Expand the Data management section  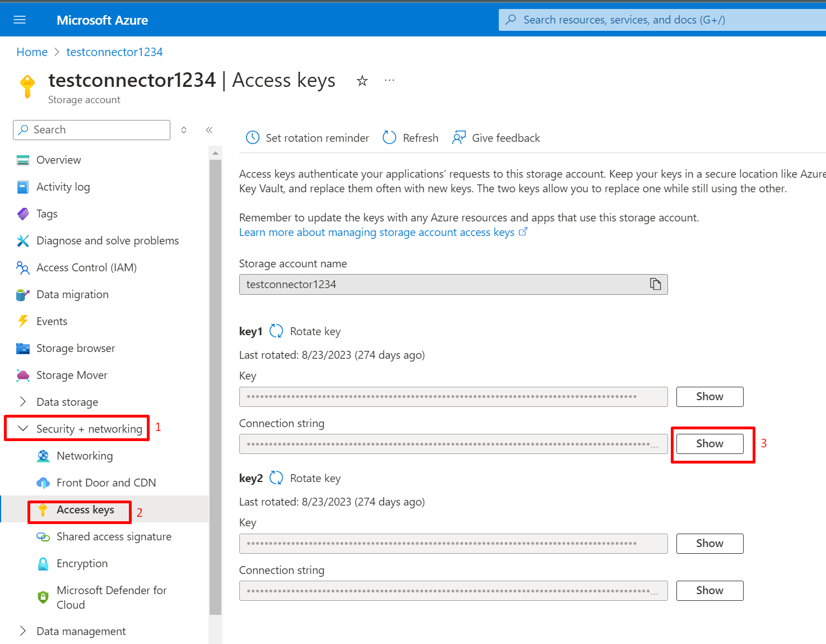point(23,631)
